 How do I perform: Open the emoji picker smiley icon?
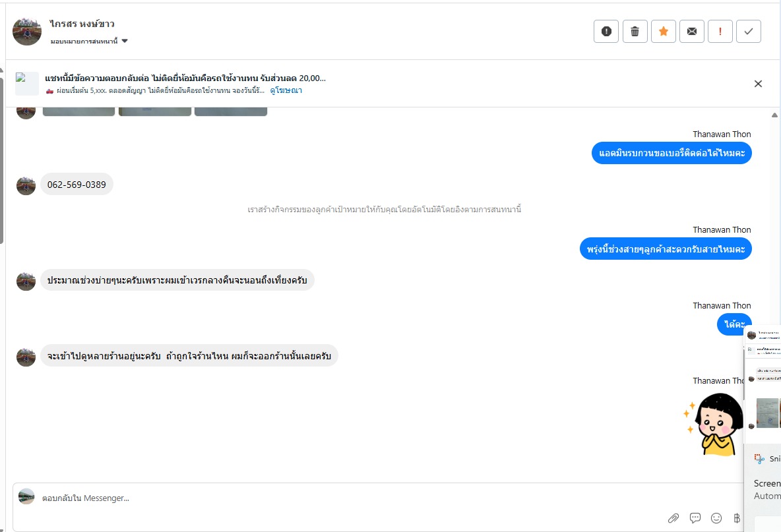(x=716, y=517)
